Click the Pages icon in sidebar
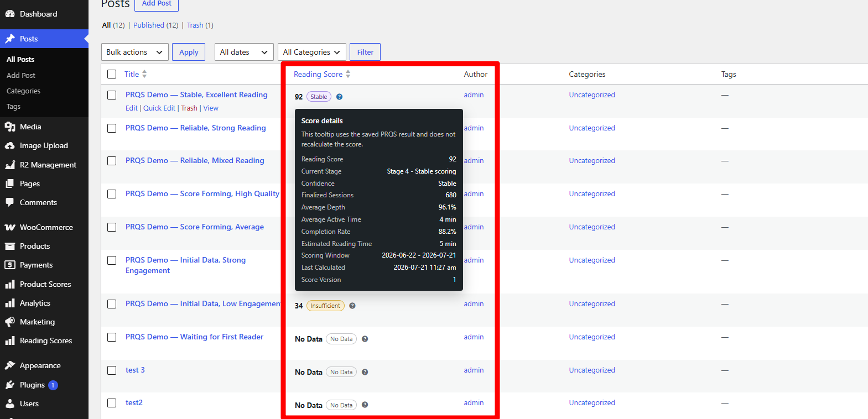This screenshot has width=868, height=419. 10,184
